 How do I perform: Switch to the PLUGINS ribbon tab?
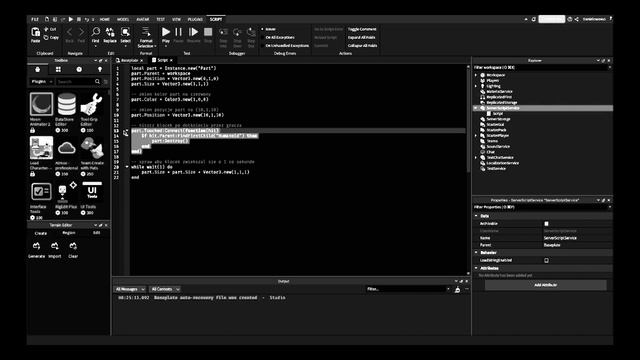pyautogui.click(x=195, y=19)
